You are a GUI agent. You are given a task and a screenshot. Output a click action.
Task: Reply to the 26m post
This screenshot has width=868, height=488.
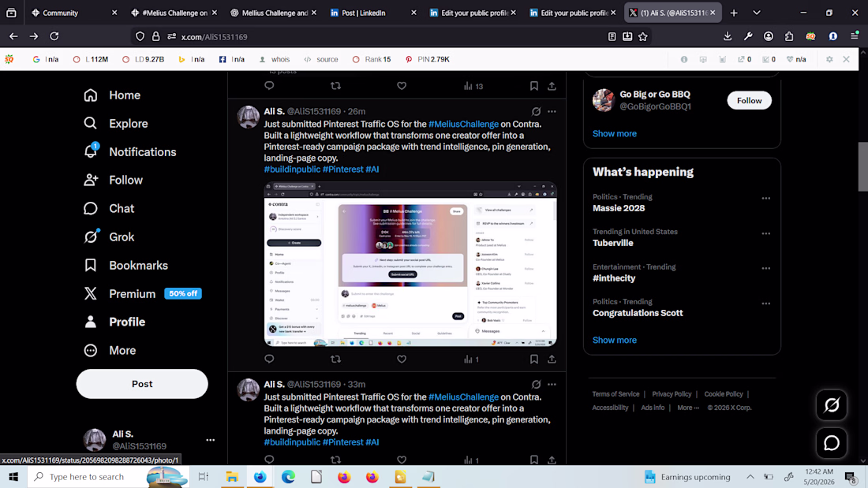(269, 359)
